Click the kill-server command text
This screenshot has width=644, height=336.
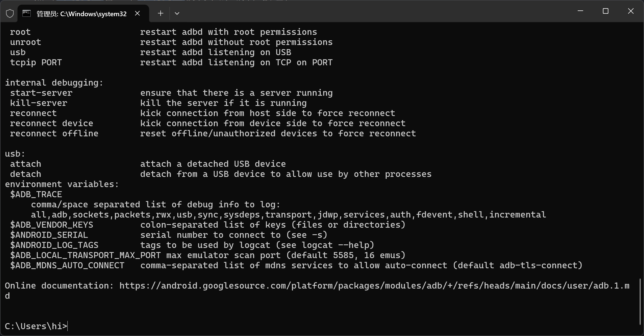point(39,103)
